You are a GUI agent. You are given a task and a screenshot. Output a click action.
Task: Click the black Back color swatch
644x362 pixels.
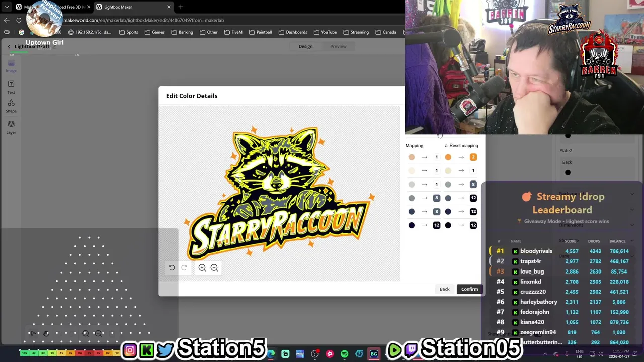tap(568, 173)
